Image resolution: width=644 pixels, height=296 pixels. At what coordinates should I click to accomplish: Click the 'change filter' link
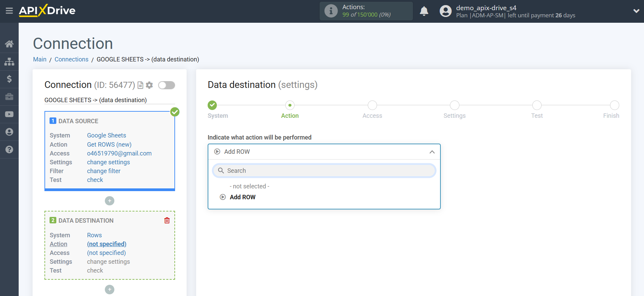tap(103, 171)
